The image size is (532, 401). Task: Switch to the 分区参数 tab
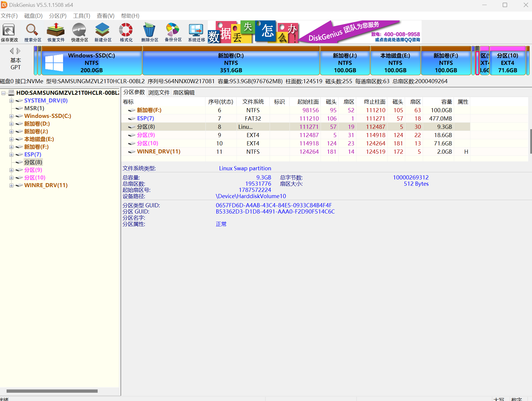pos(134,92)
